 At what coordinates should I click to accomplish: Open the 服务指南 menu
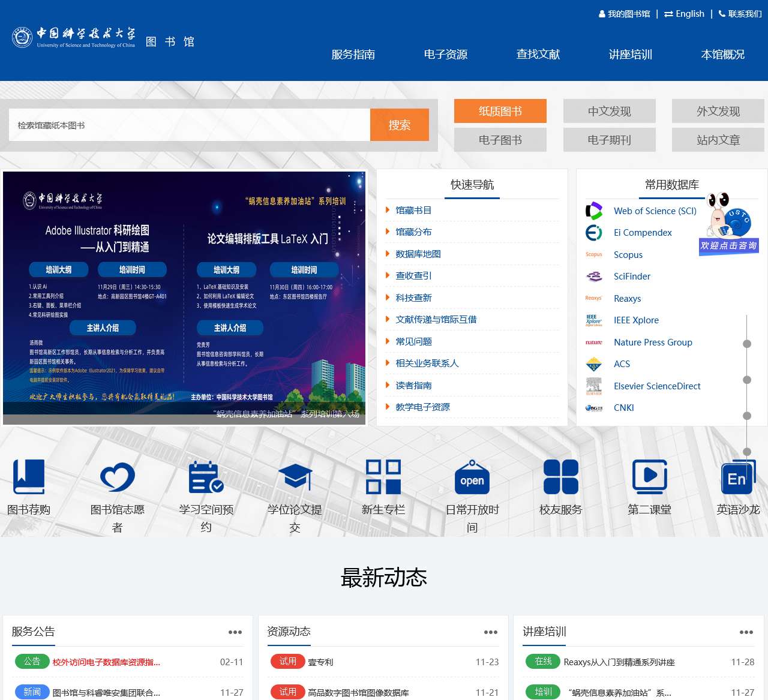(x=353, y=55)
